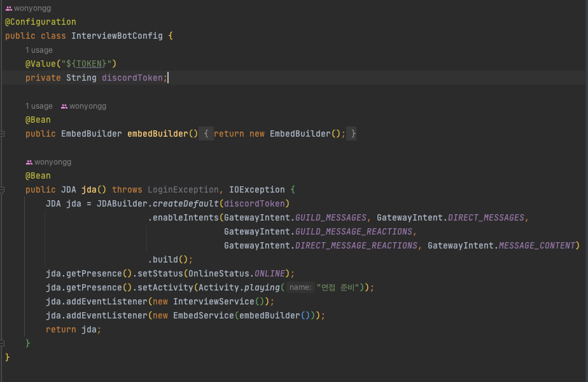Click the String type of the discordToken field
Image resolution: width=588 pixels, height=382 pixels.
(x=81, y=78)
